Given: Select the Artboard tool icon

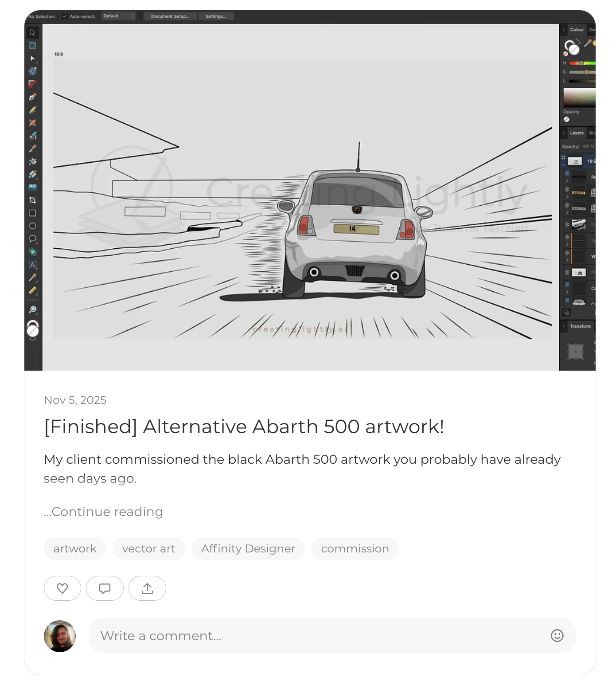Looking at the screenshot, I should 32,45.
